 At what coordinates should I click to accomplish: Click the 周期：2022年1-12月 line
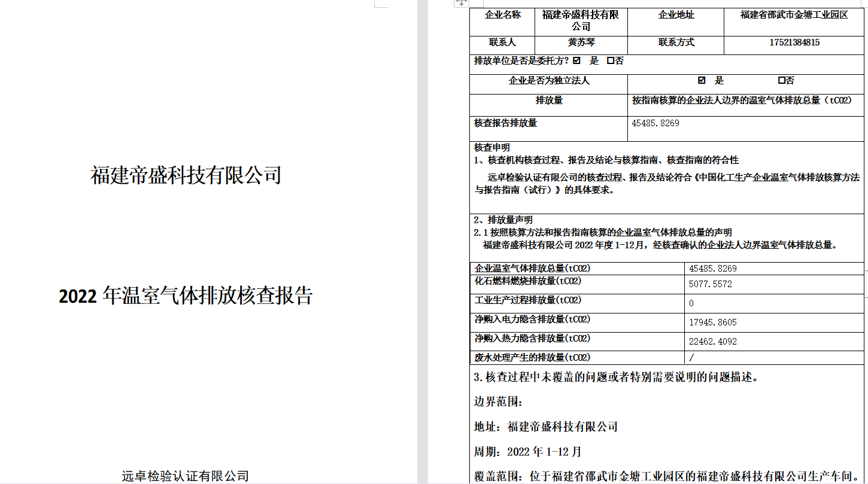point(527,452)
